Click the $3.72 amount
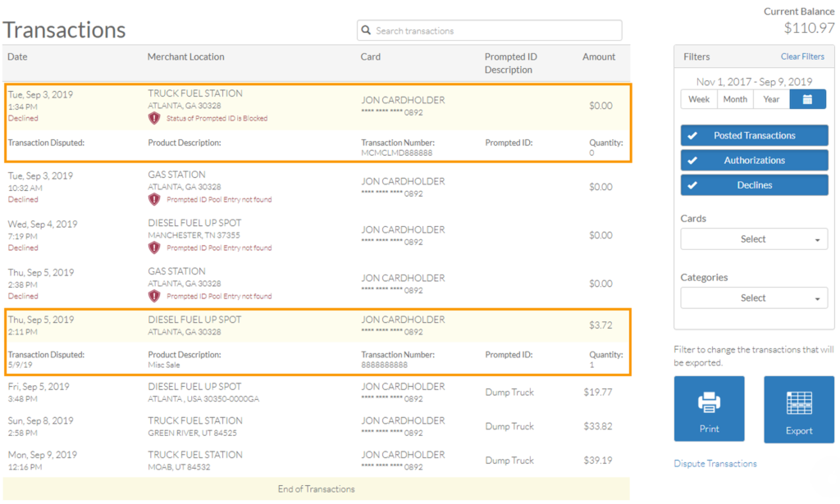This screenshot has height=504, width=840. coord(600,325)
